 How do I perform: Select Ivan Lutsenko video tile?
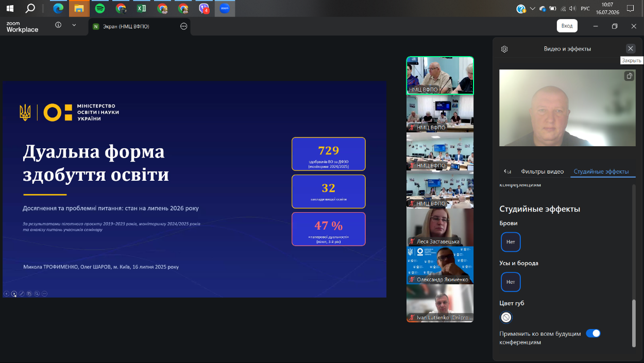click(440, 303)
